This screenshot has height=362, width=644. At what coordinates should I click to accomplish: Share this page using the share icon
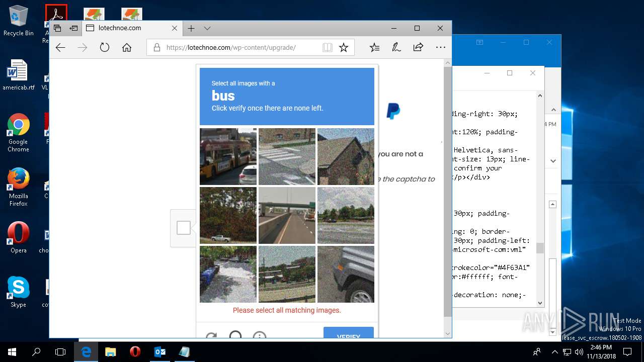coord(418,48)
